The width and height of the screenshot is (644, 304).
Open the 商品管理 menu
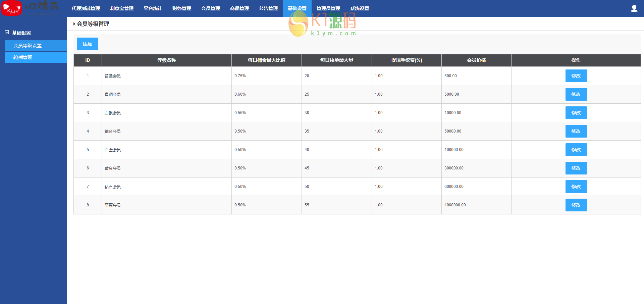239,8
